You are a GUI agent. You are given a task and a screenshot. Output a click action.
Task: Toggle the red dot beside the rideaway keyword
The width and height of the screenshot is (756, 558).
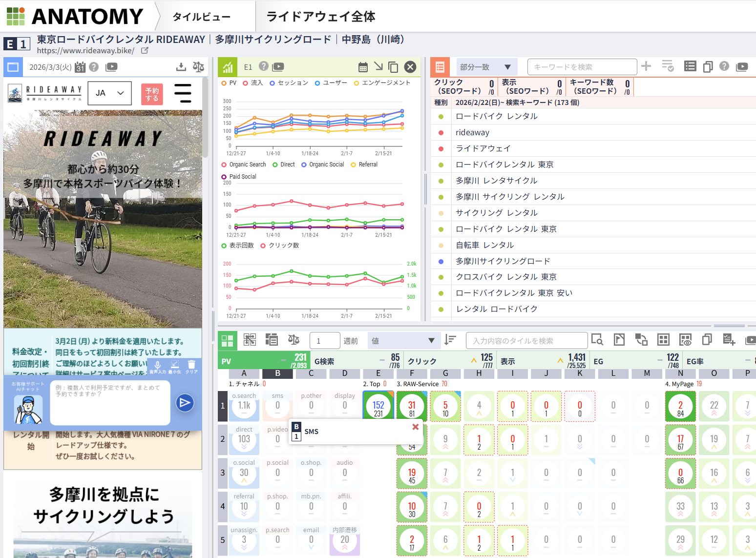441,132
